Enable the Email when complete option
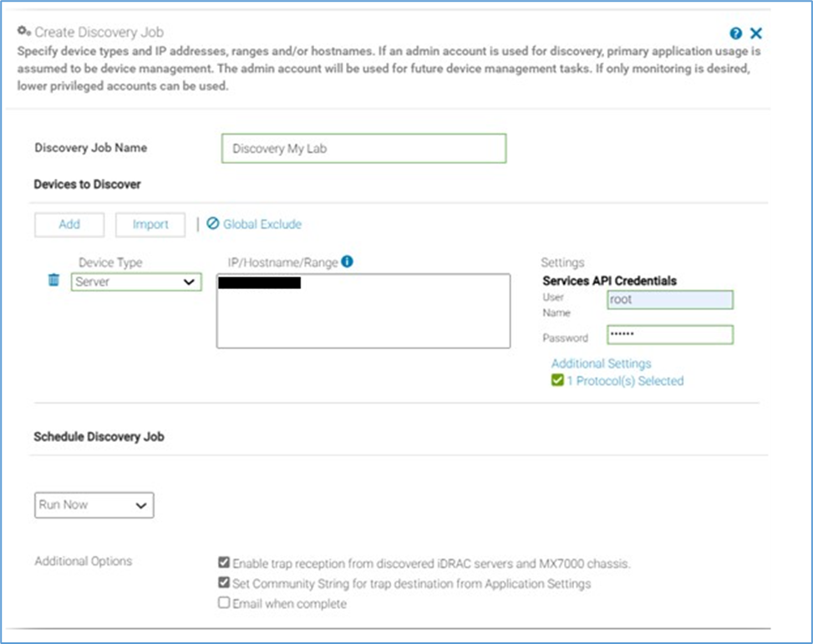The image size is (813, 644). 224,603
